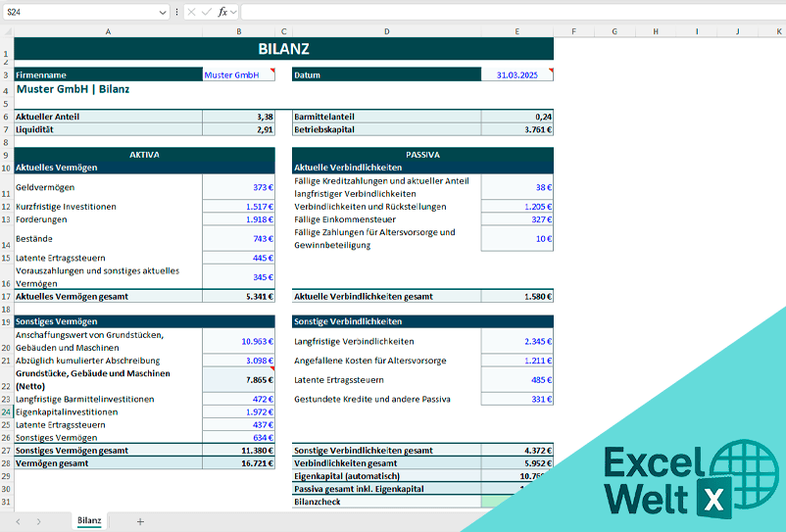Expand the function dropdown next to fx
This screenshot has height=532, width=786.
click(x=233, y=12)
